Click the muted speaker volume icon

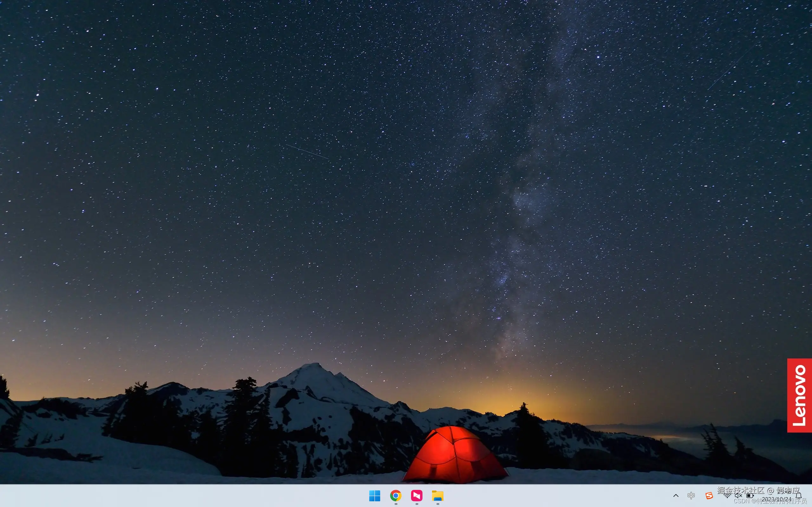(x=738, y=496)
